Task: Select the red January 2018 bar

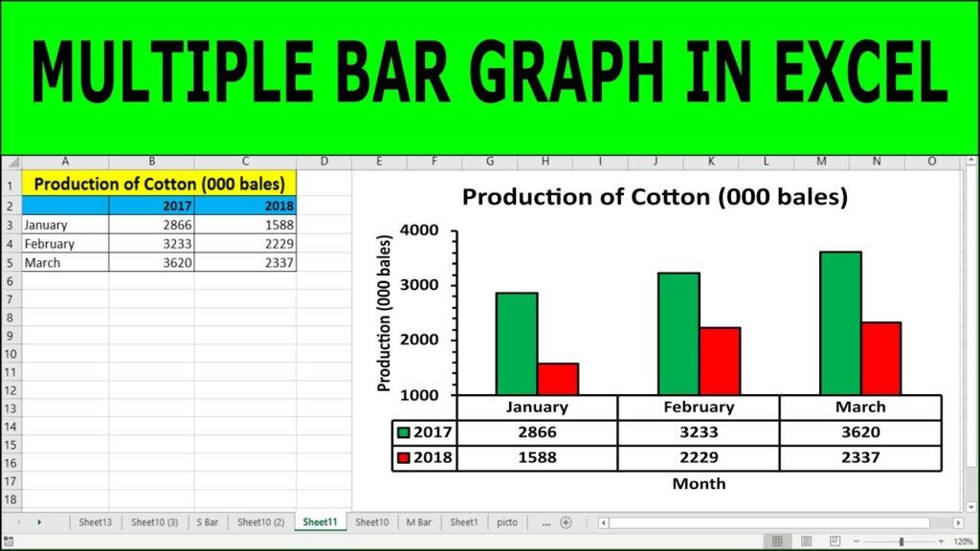Action: 558,379
